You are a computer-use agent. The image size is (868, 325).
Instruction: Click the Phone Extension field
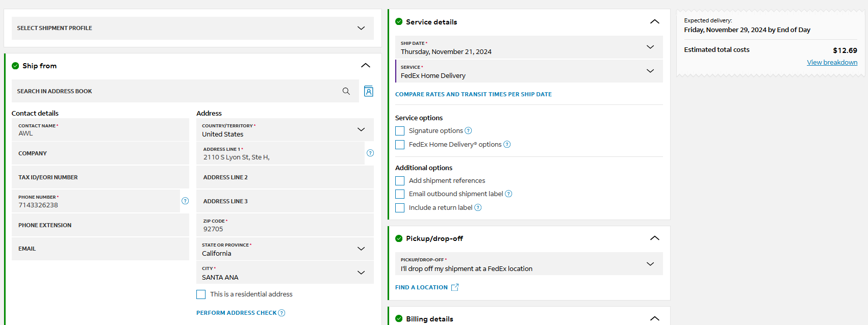click(x=100, y=225)
